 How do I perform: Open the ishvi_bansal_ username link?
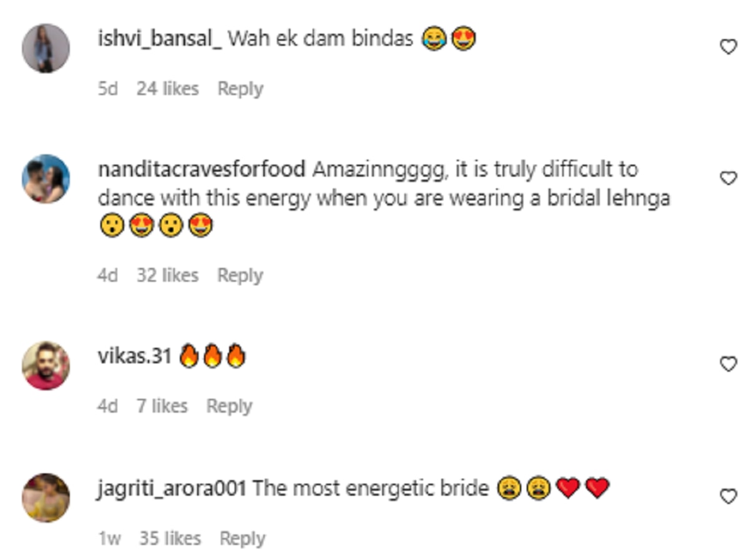[x=160, y=39]
